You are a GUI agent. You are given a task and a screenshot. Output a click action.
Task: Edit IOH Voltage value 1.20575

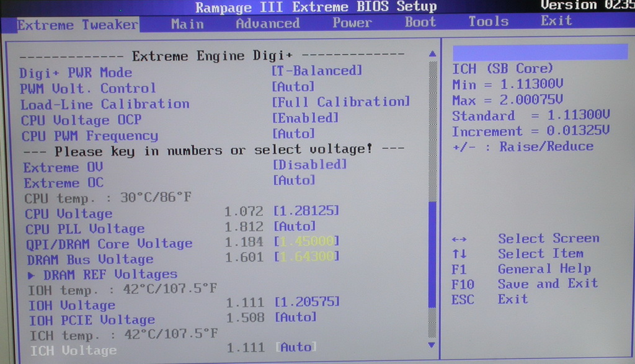pos(307,301)
